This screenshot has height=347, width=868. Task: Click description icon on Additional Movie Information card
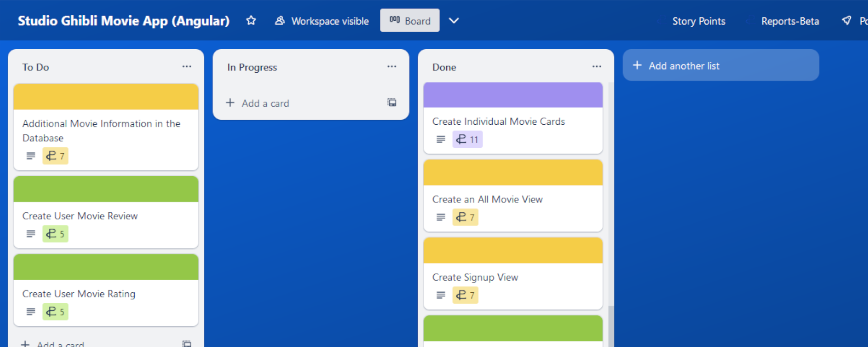click(x=31, y=156)
